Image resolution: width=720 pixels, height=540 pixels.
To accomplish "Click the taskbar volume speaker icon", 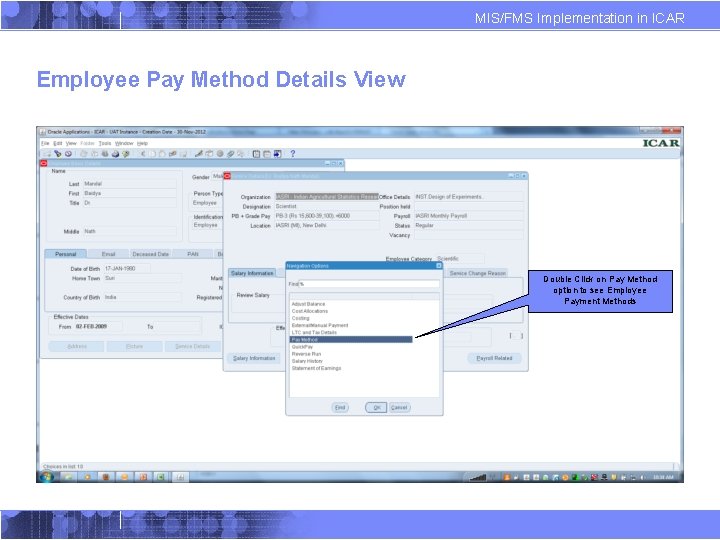I will pyautogui.click(x=642, y=478).
